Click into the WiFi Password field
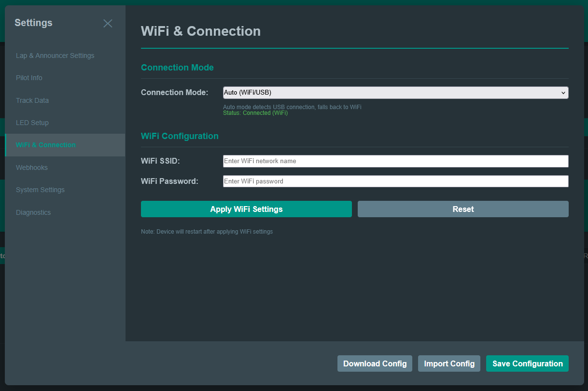588x391 pixels. 395,181
